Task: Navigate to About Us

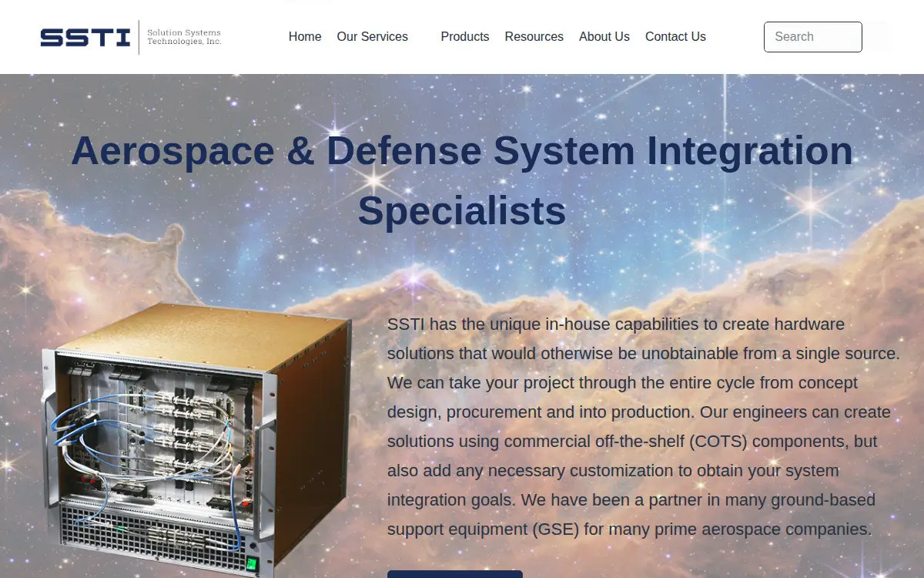Action: 604,37
